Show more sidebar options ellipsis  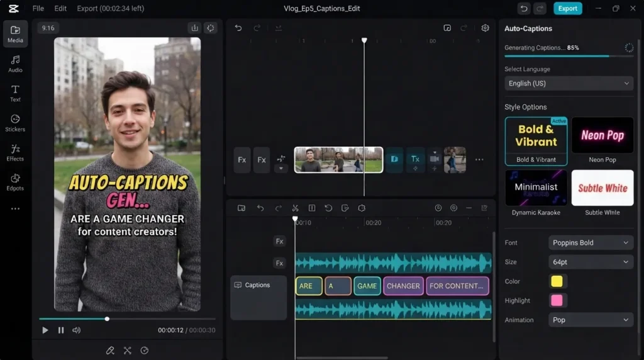pyautogui.click(x=15, y=209)
